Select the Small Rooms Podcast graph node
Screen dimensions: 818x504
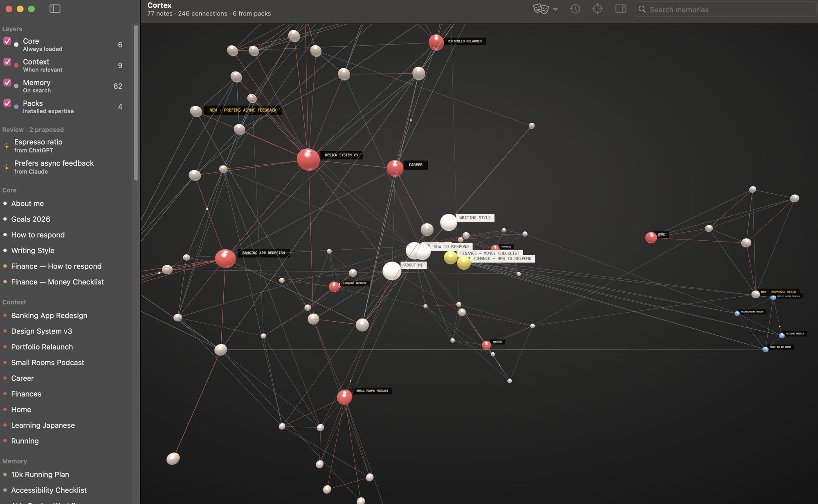click(344, 397)
